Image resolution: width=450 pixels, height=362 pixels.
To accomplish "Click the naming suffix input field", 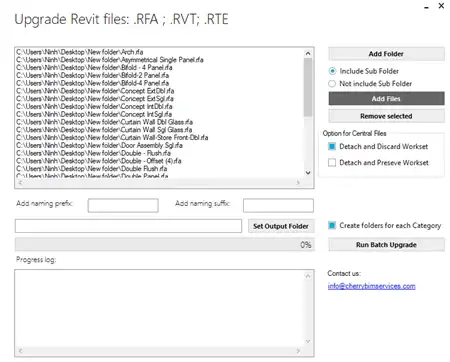I will pyautogui.click(x=278, y=205).
